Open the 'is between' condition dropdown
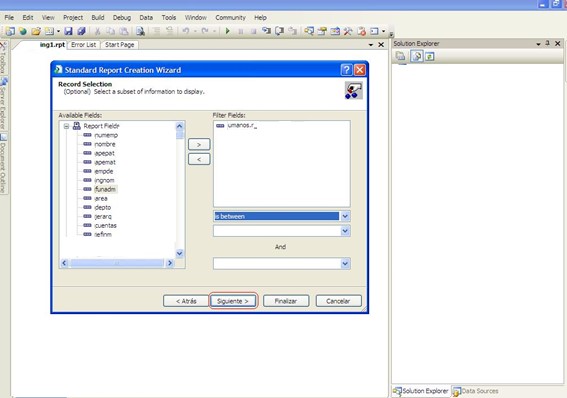567x398 pixels. click(x=345, y=216)
